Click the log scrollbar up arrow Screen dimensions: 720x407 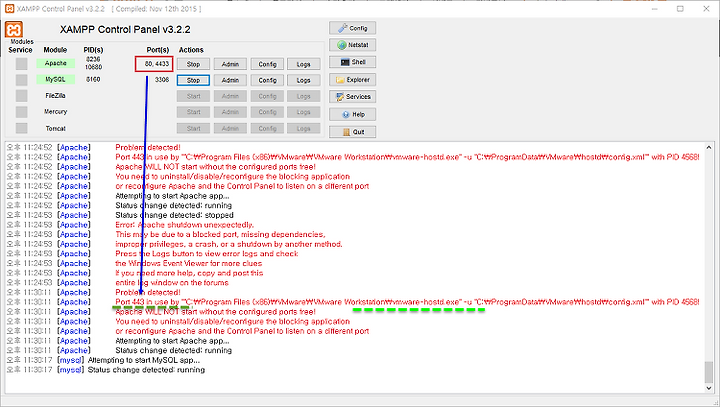[709, 147]
